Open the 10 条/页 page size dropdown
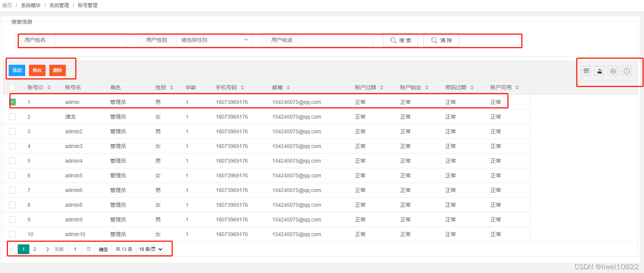The image size is (644, 273). tap(150, 249)
